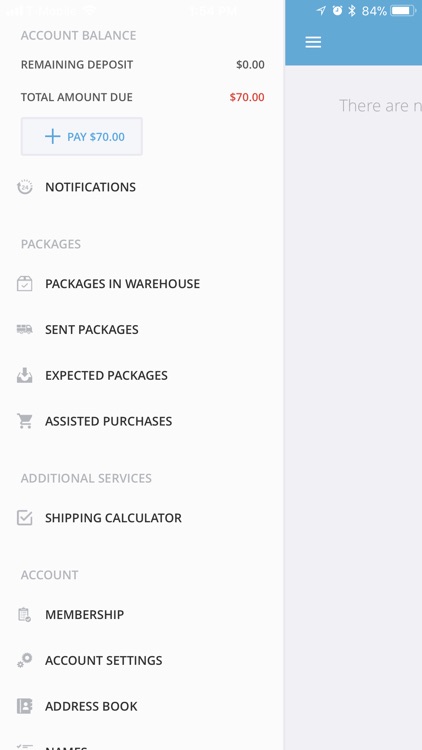Click the Packages in Warehouse box icon
Screen dimensions: 422x750
tap(24, 284)
